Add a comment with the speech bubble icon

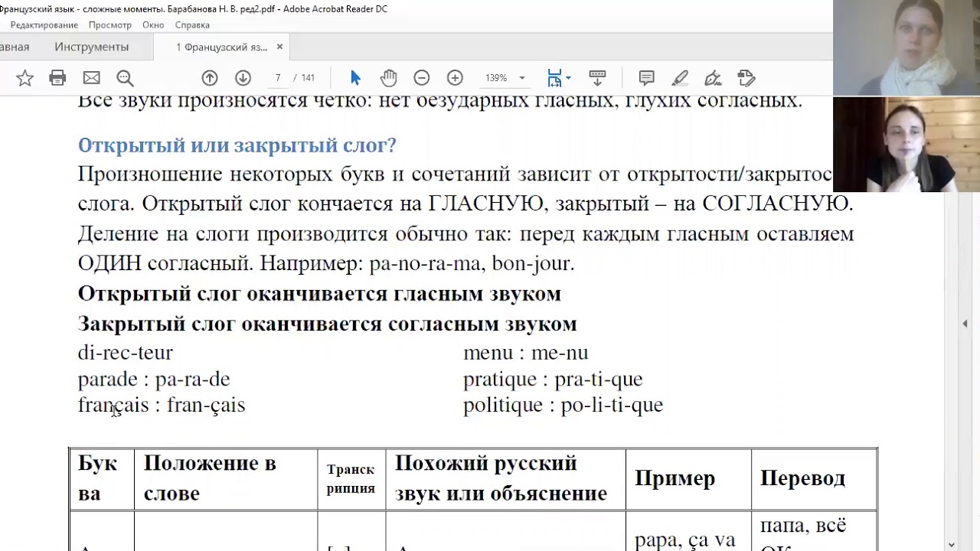pyautogui.click(x=646, y=78)
